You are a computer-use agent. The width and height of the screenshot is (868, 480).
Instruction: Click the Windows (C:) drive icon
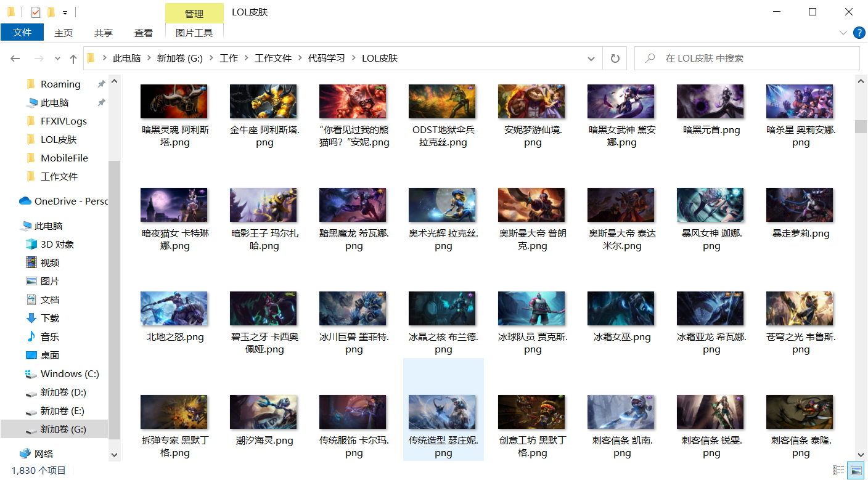(31, 374)
